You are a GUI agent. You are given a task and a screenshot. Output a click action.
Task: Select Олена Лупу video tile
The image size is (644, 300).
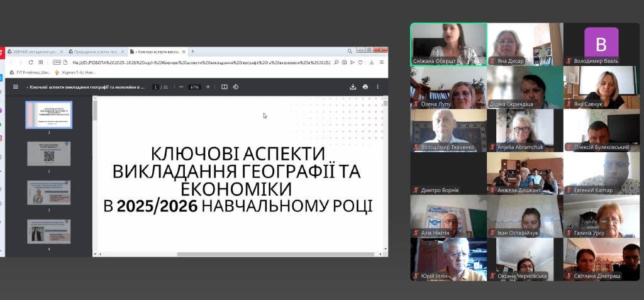click(x=448, y=87)
